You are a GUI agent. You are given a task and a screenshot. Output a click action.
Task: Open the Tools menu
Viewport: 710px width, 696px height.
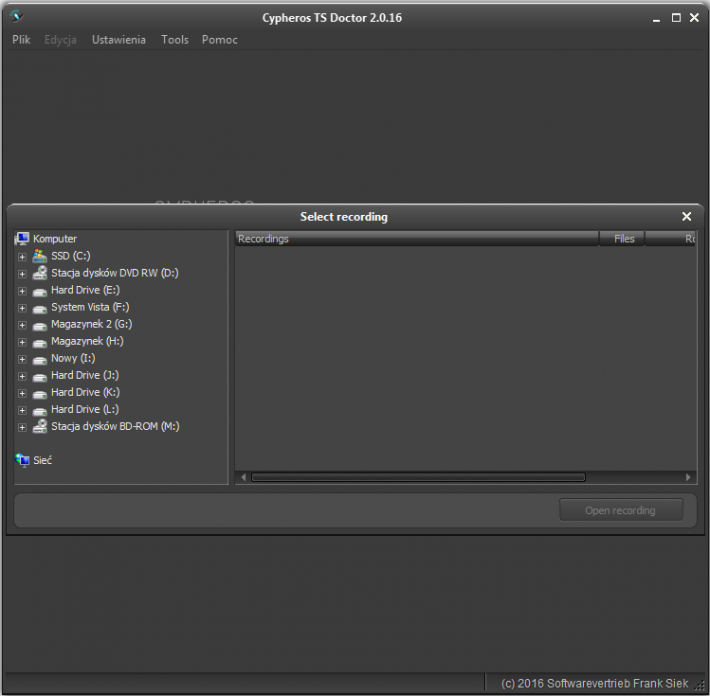[175, 40]
